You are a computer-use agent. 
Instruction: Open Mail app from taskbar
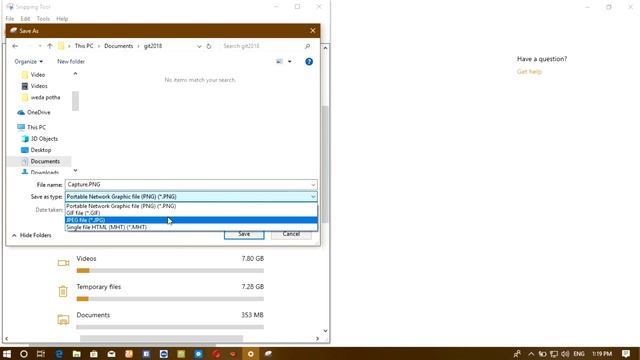pyautogui.click(x=111, y=354)
